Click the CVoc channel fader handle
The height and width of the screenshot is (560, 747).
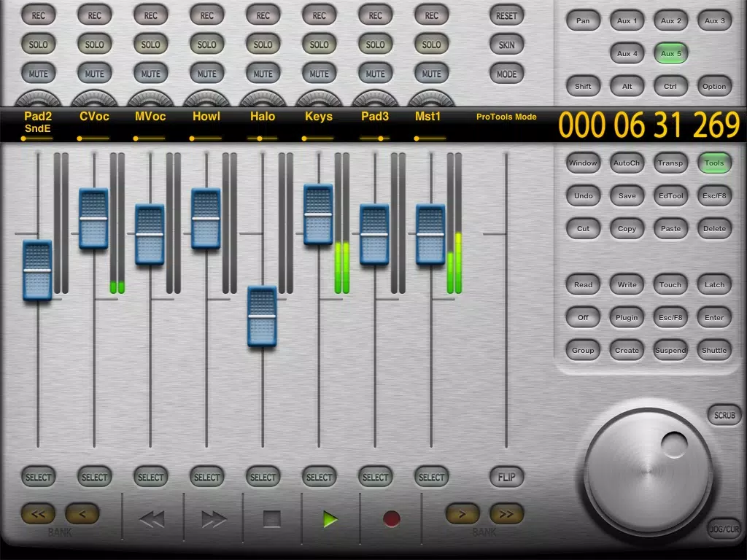pos(93,219)
